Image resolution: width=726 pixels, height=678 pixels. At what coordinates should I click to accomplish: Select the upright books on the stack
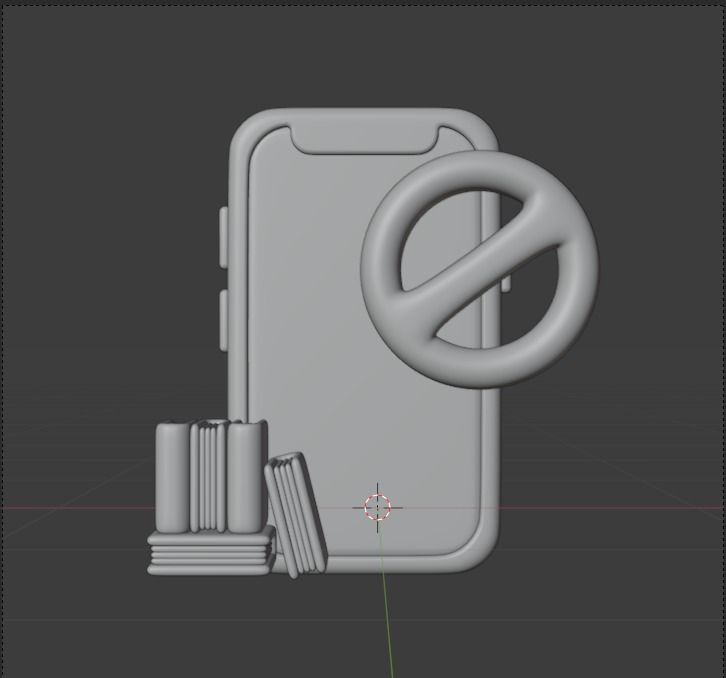click(212, 476)
